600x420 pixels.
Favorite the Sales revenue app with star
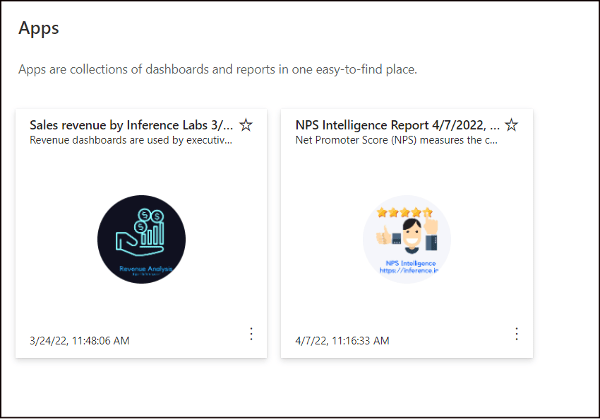click(x=246, y=125)
